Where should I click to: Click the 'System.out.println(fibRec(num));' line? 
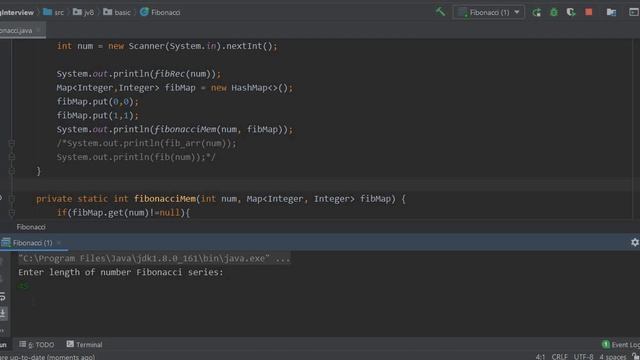coord(139,74)
